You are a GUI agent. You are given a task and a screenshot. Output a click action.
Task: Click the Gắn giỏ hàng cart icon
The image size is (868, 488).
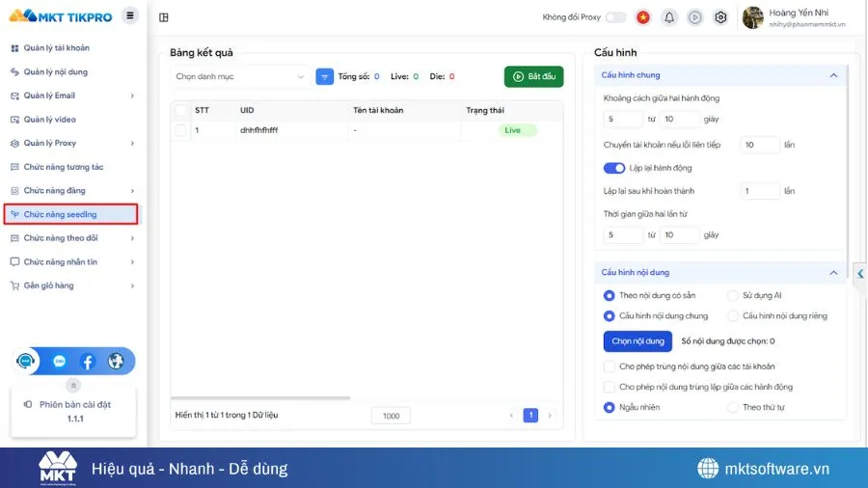(x=14, y=285)
